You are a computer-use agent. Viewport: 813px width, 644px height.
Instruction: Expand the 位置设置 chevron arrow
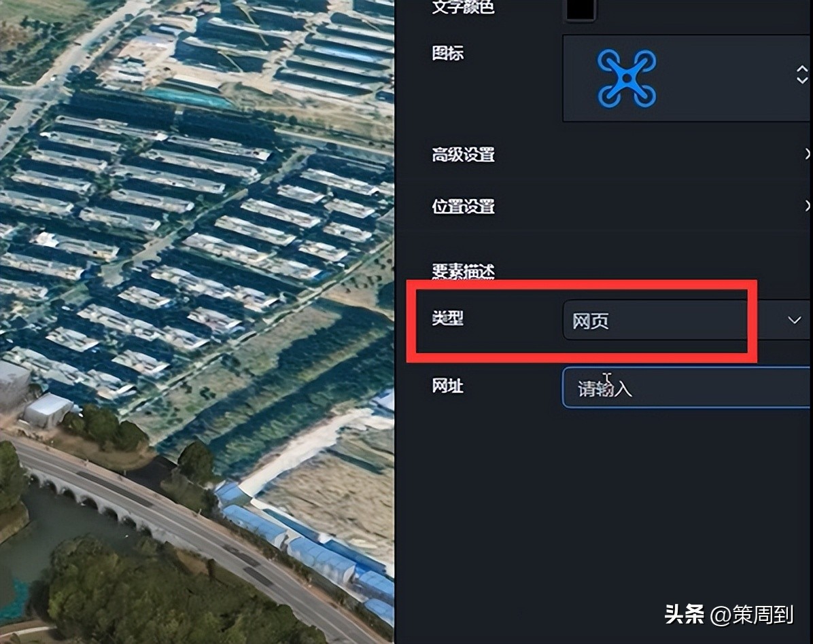point(807,206)
